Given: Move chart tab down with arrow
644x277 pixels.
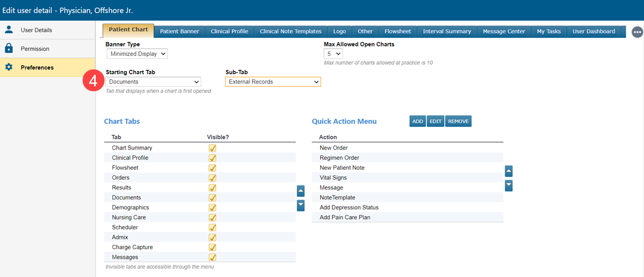Looking at the screenshot, I should (300, 205).
